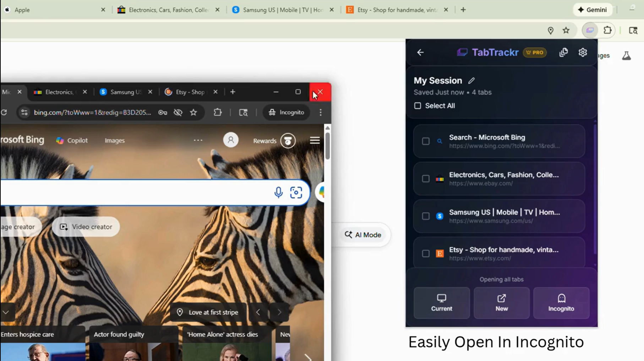Check the Etsy tab checkbox
Image resolution: width=644 pixels, height=361 pixels.
426,253
